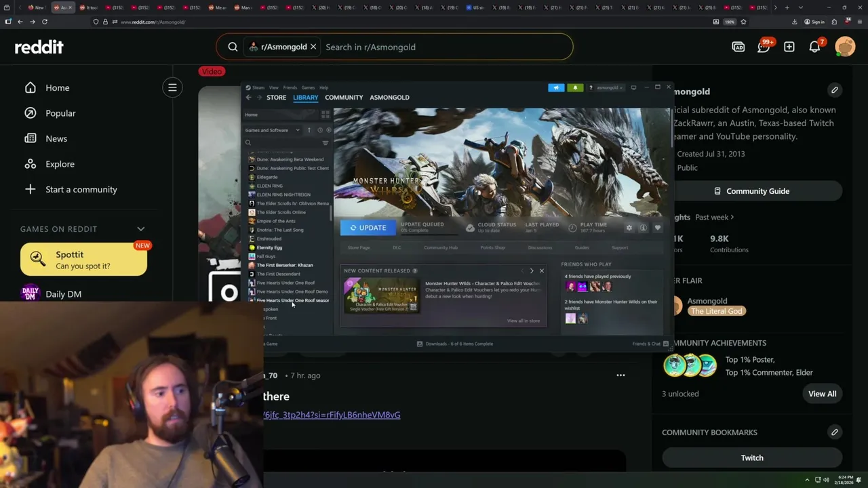
Task: Click the Reddit logo
Action: [39, 47]
